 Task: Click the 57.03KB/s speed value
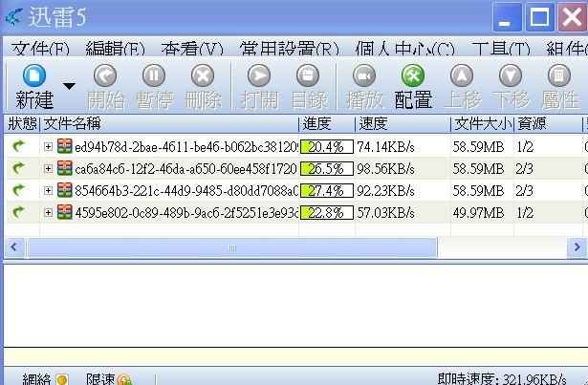[386, 213]
